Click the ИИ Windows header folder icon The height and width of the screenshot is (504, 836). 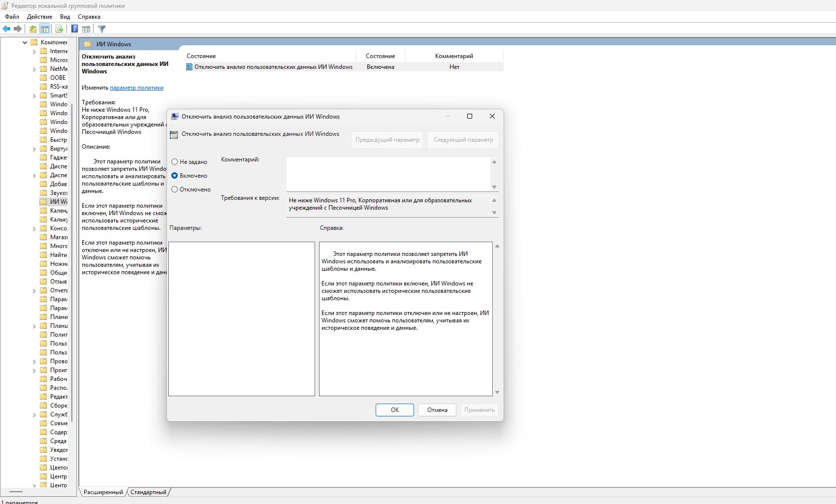pyautogui.click(x=88, y=44)
